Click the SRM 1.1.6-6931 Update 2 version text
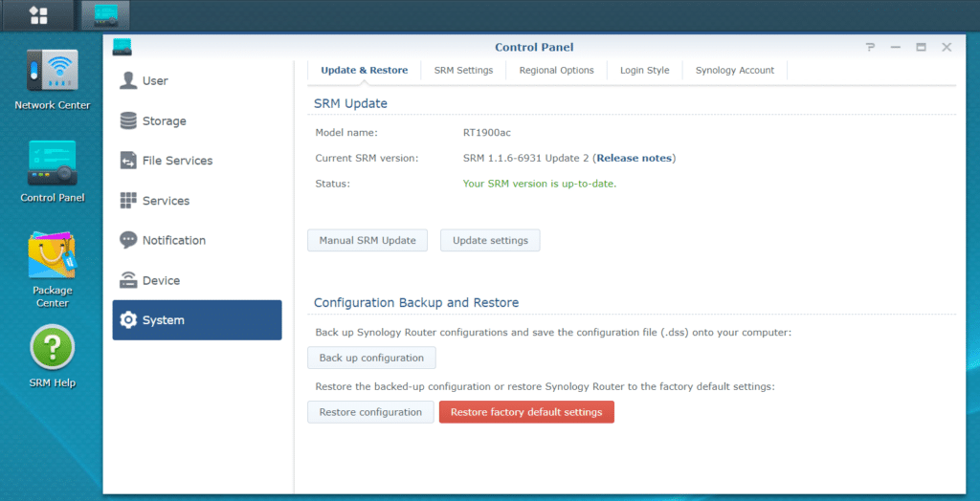Image resolution: width=980 pixels, height=501 pixels. (x=525, y=158)
